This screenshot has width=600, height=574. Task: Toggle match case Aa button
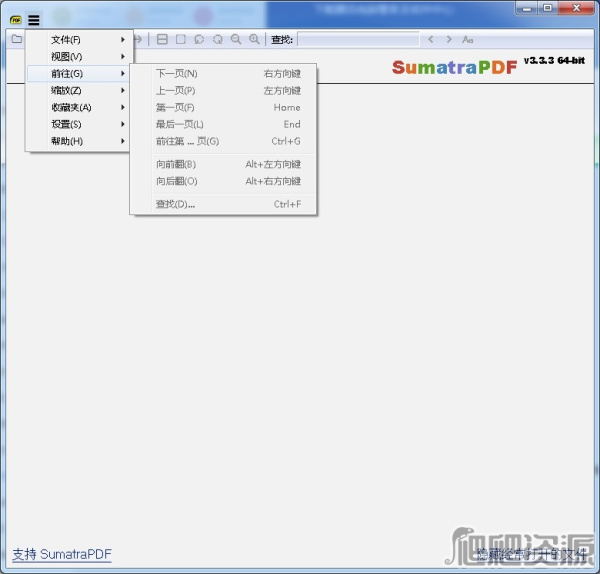tap(467, 40)
